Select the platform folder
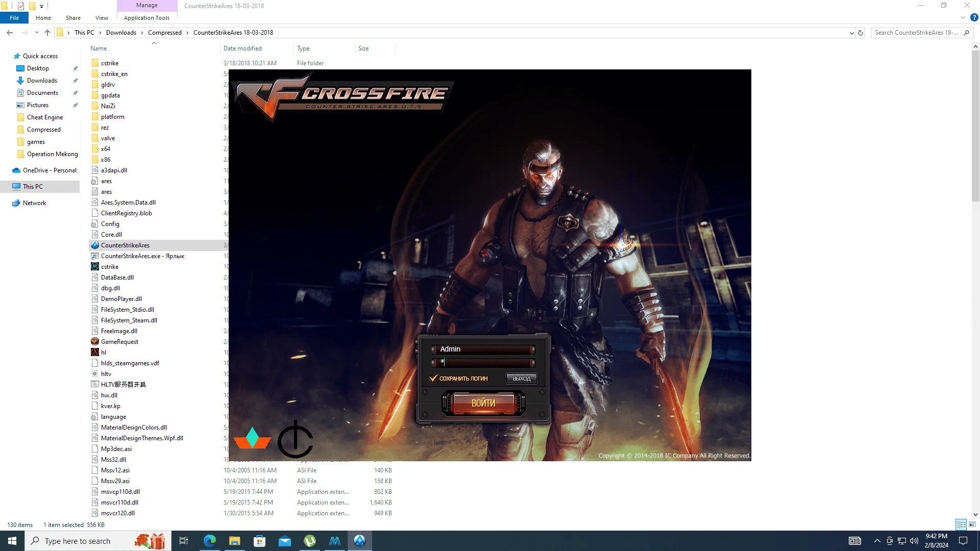 point(112,117)
